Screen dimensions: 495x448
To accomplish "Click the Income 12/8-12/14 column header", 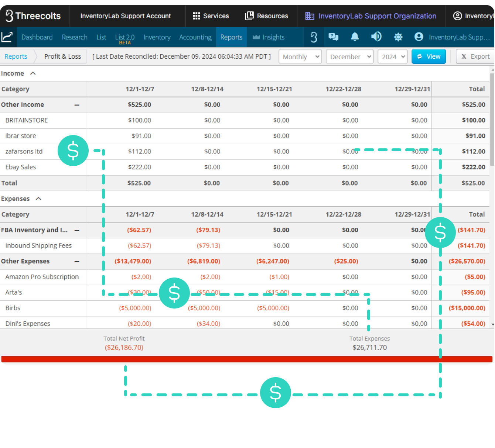I will 207,89.
